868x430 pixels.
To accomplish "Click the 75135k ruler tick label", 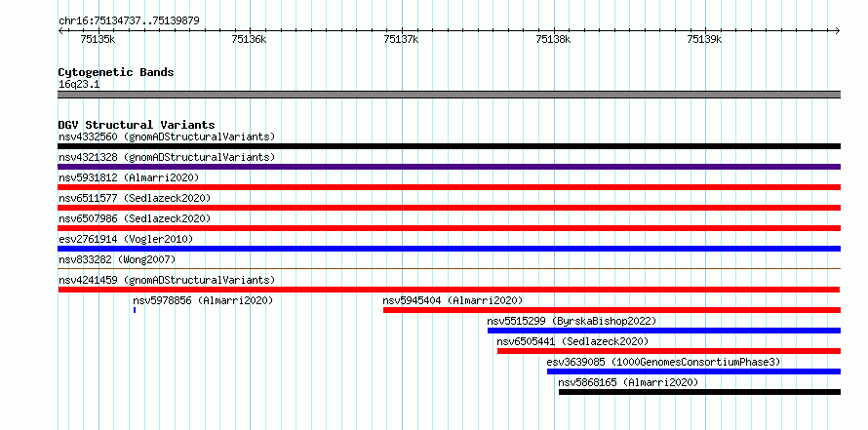I will point(98,39).
